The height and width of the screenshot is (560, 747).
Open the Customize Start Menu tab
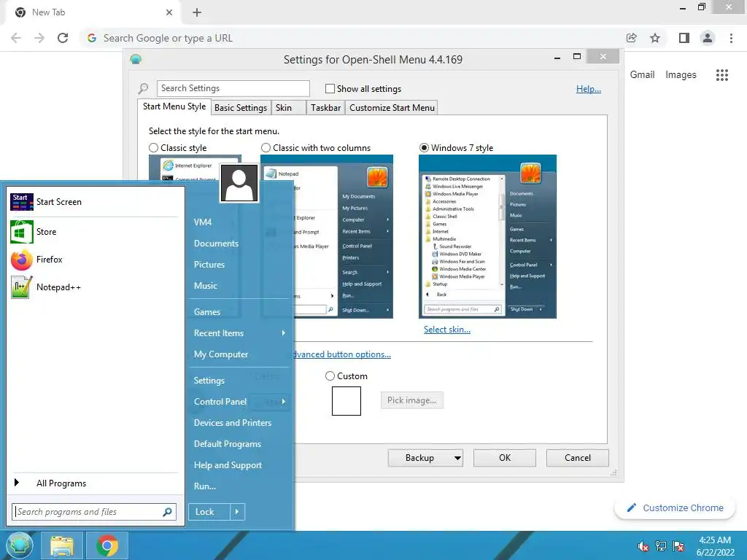click(x=392, y=108)
